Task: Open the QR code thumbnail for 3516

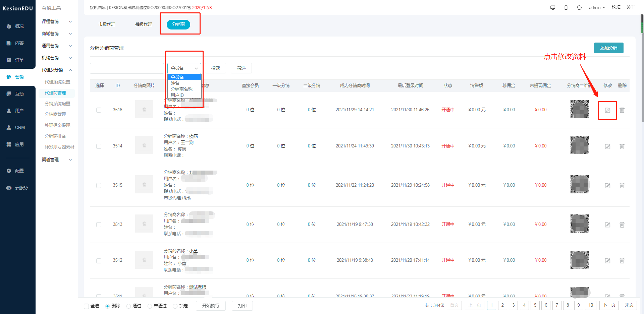Action: [x=580, y=109]
